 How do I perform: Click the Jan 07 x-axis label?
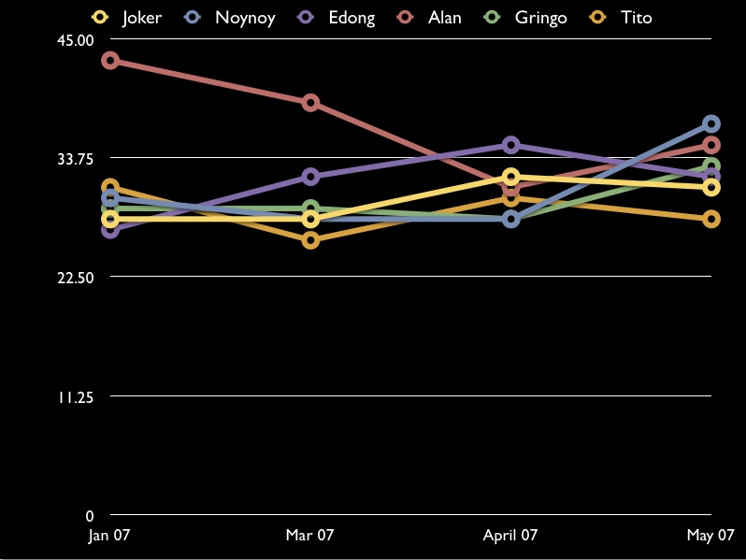point(109,536)
